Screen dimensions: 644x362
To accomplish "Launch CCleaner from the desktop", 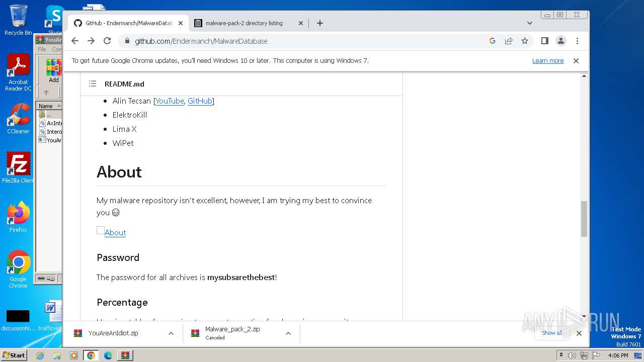I will 18,119.
